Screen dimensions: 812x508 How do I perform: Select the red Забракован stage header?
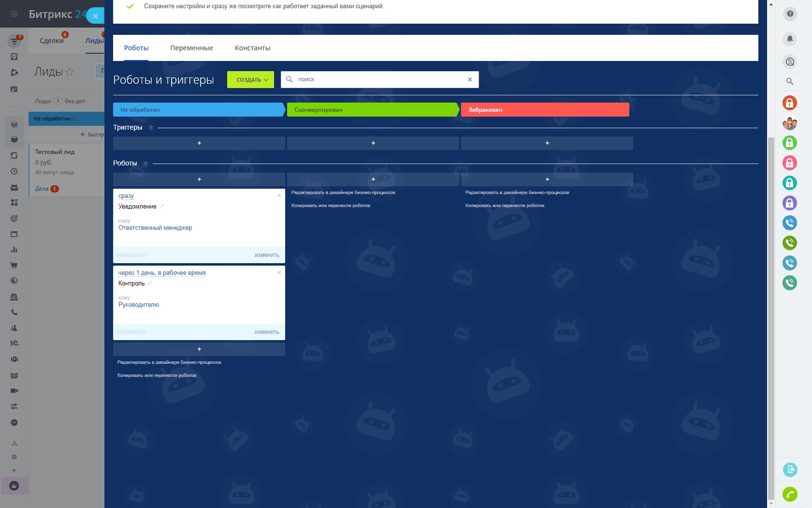(x=545, y=110)
